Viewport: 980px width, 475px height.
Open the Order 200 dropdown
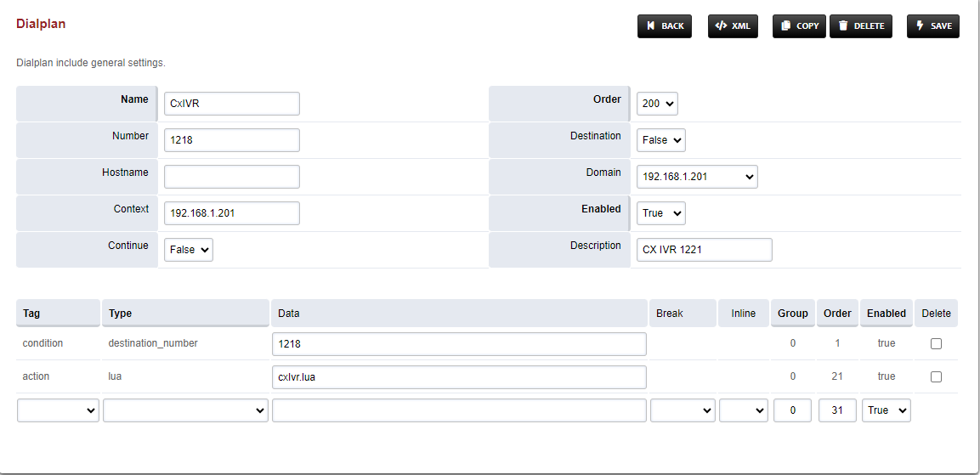pyautogui.click(x=657, y=104)
